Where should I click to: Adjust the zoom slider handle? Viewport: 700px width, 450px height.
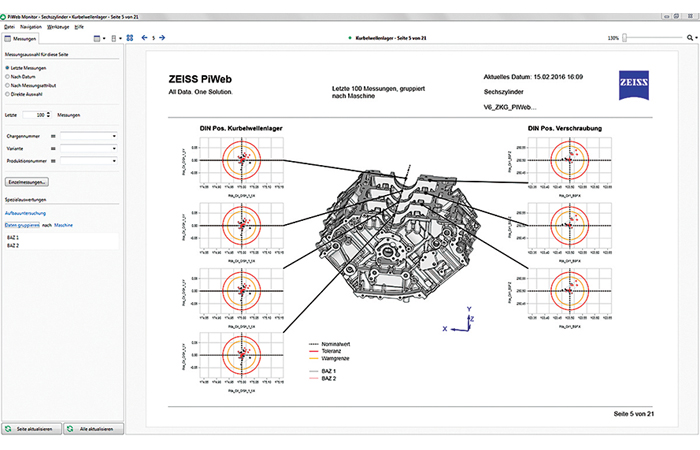click(625, 38)
